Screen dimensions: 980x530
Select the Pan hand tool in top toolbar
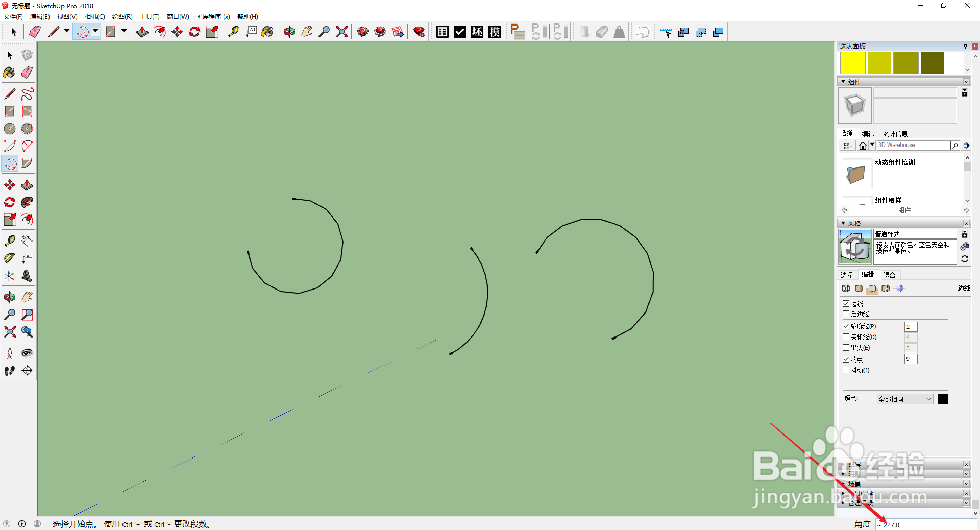coord(307,32)
